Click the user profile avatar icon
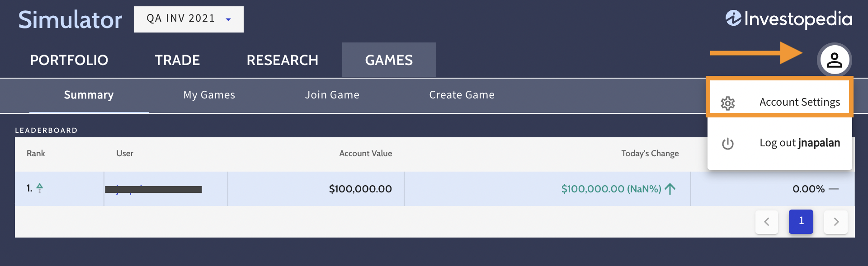Image resolution: width=868 pixels, height=266 pixels. coord(834,60)
